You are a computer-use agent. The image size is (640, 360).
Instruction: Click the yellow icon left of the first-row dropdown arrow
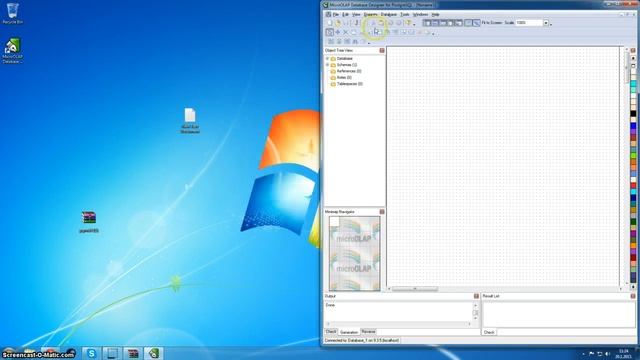tap(408, 23)
